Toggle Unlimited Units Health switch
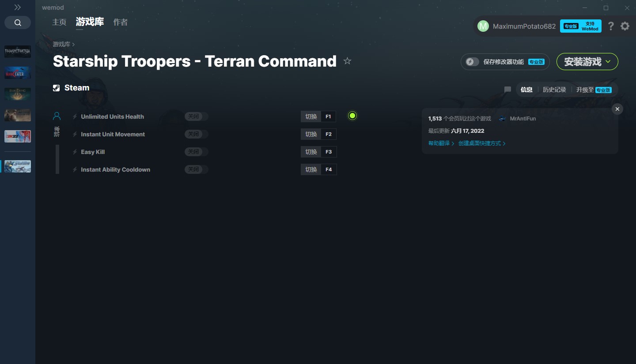 (196, 116)
